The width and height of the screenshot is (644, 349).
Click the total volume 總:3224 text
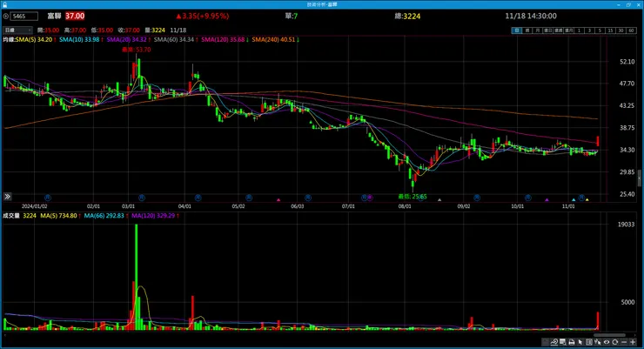coord(407,16)
